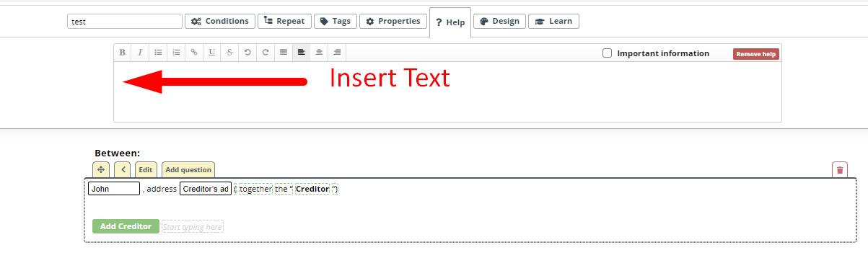Click the John input field
The width and height of the screenshot is (868, 263).
114,189
